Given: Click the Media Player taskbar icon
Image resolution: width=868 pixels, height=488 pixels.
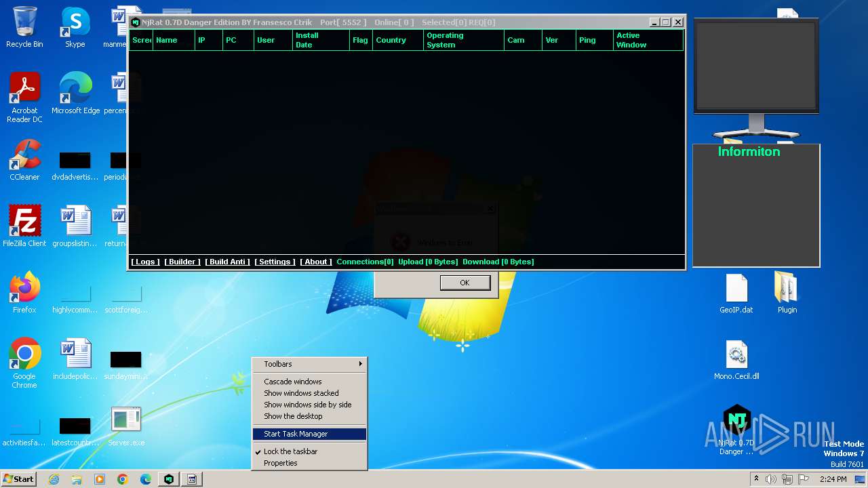Looking at the screenshot, I should point(100,479).
